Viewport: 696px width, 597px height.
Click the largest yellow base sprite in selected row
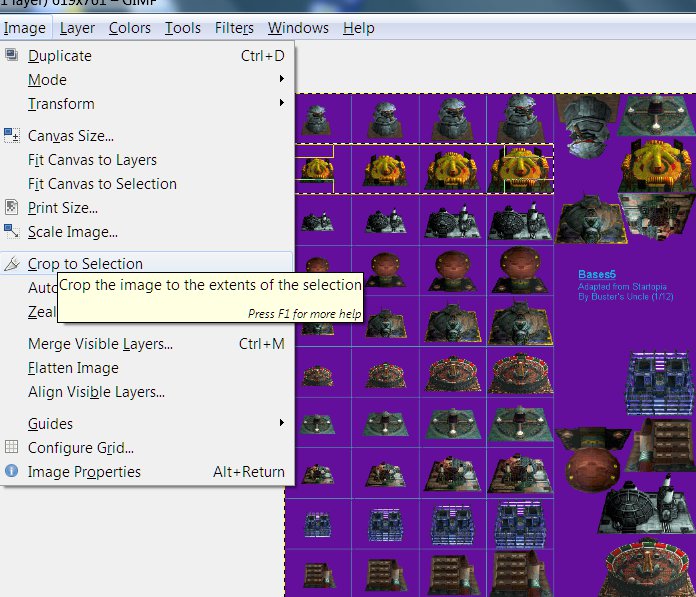pos(520,170)
